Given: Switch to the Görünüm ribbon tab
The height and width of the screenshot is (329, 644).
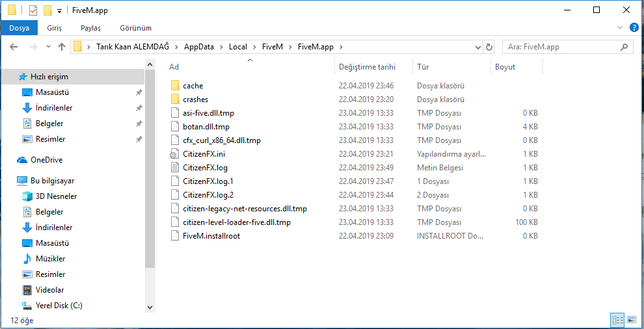Looking at the screenshot, I should tap(135, 28).
